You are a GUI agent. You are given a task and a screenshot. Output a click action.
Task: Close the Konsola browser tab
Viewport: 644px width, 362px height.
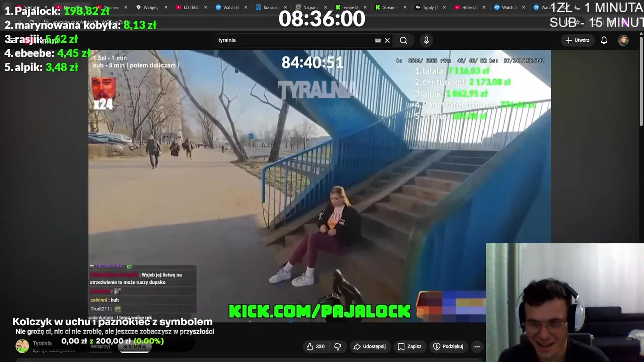click(x=284, y=7)
